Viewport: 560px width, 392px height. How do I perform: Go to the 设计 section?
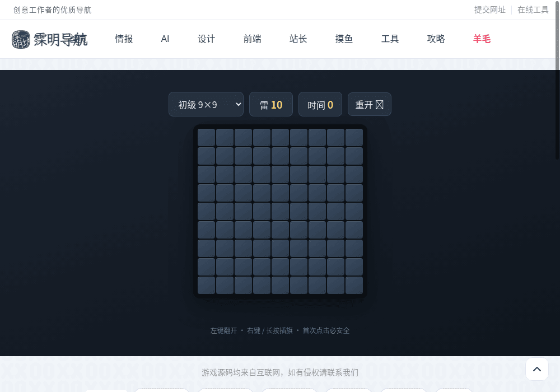coord(207,39)
